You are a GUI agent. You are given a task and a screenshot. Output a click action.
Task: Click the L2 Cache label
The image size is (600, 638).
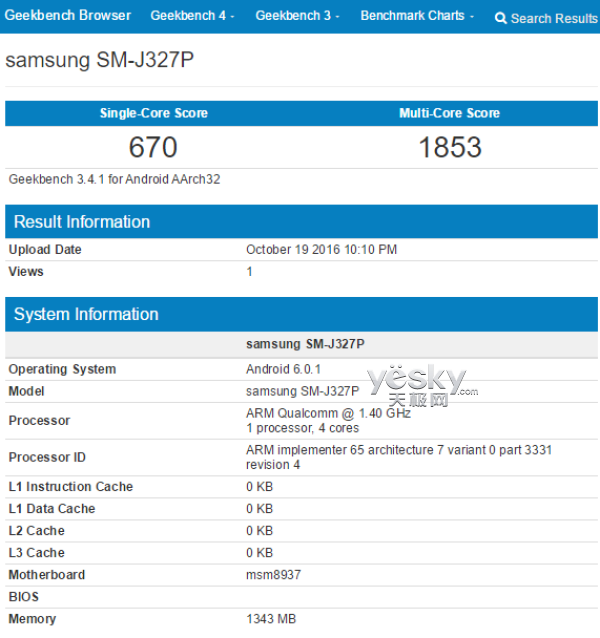[x=37, y=531]
